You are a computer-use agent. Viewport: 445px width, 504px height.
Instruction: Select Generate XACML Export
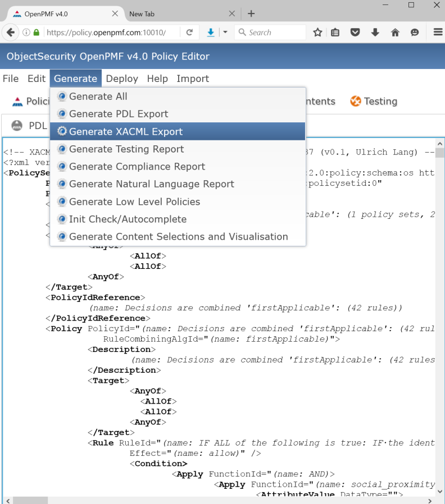coord(178,131)
